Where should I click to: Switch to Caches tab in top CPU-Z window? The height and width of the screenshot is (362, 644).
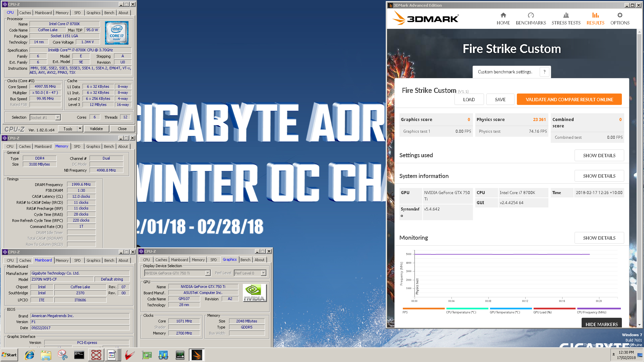point(25,13)
